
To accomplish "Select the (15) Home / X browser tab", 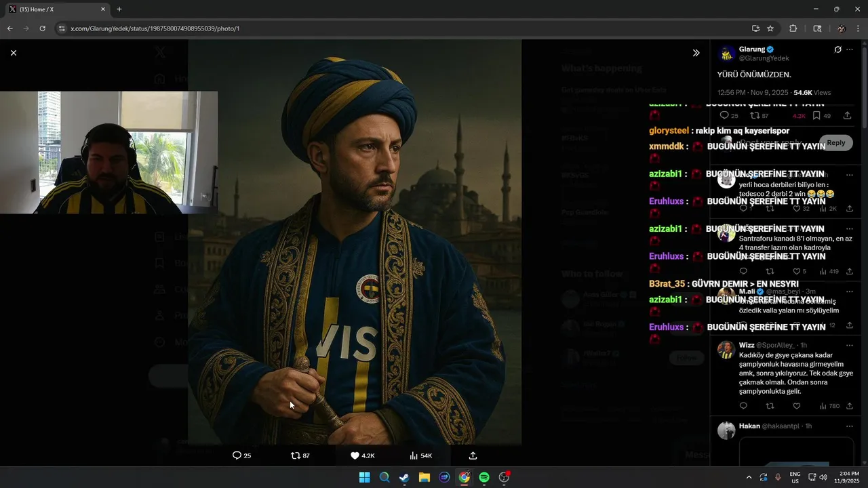I will tap(57, 9).
